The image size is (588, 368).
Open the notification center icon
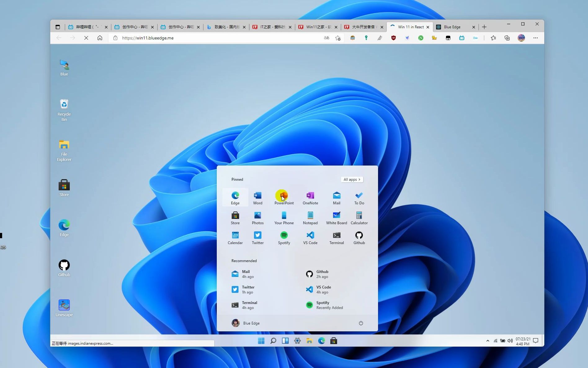tap(536, 341)
